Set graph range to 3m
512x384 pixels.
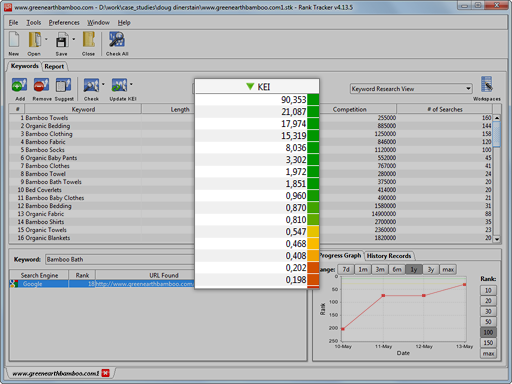click(380, 269)
